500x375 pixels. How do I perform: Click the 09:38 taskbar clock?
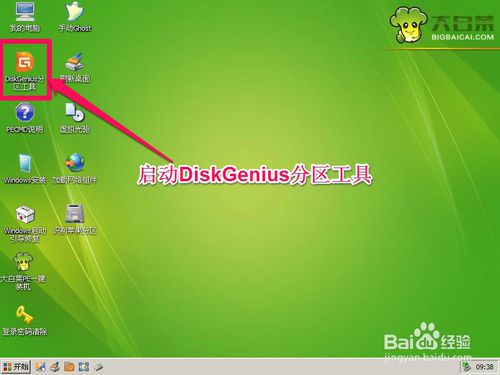coord(484,367)
